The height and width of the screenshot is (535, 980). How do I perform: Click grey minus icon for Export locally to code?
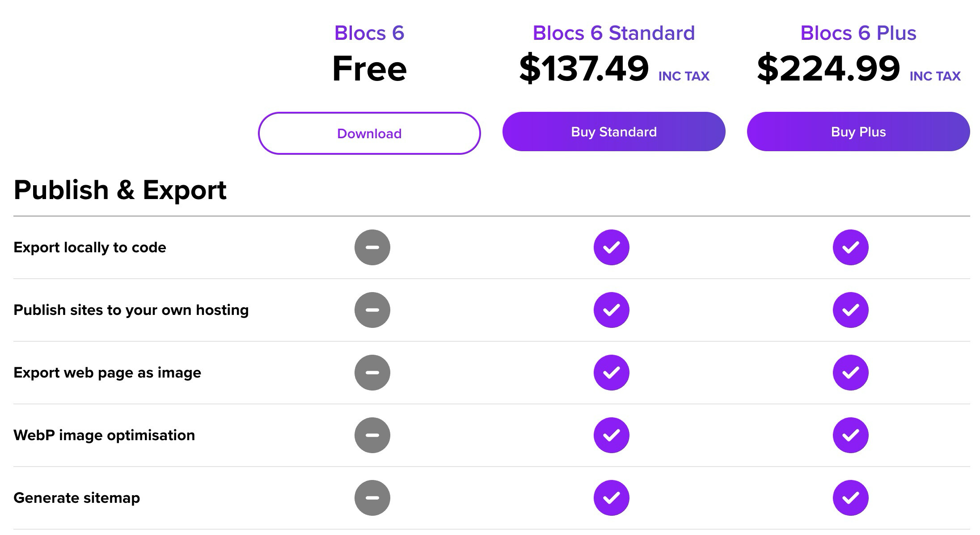tap(372, 247)
